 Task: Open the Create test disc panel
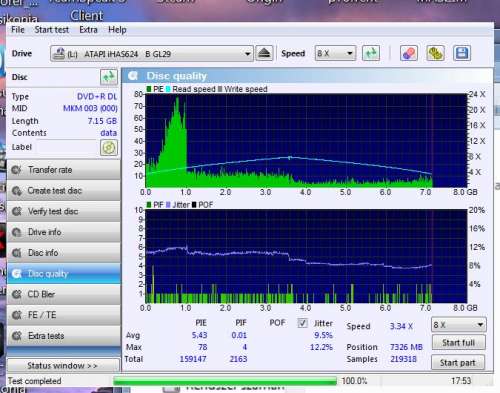tap(64, 191)
